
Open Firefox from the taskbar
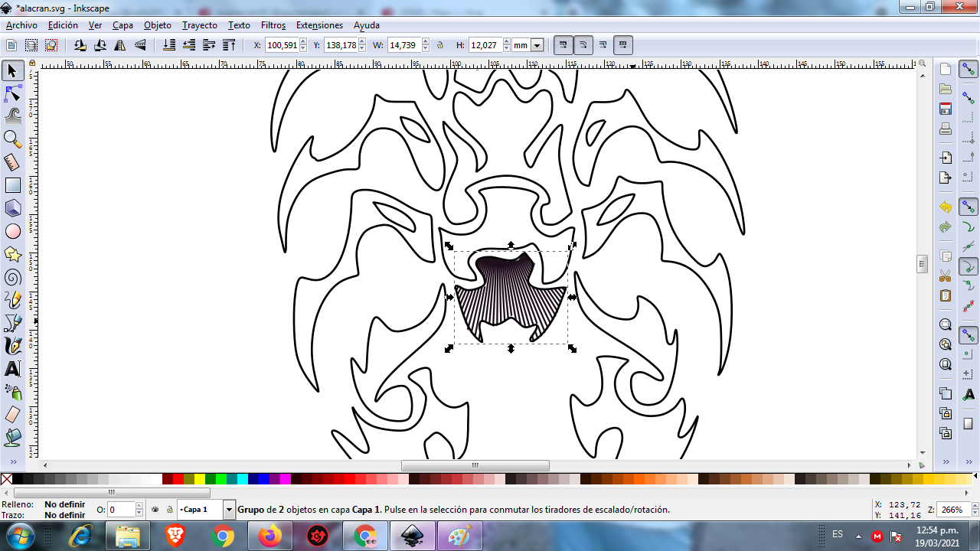[x=270, y=536]
